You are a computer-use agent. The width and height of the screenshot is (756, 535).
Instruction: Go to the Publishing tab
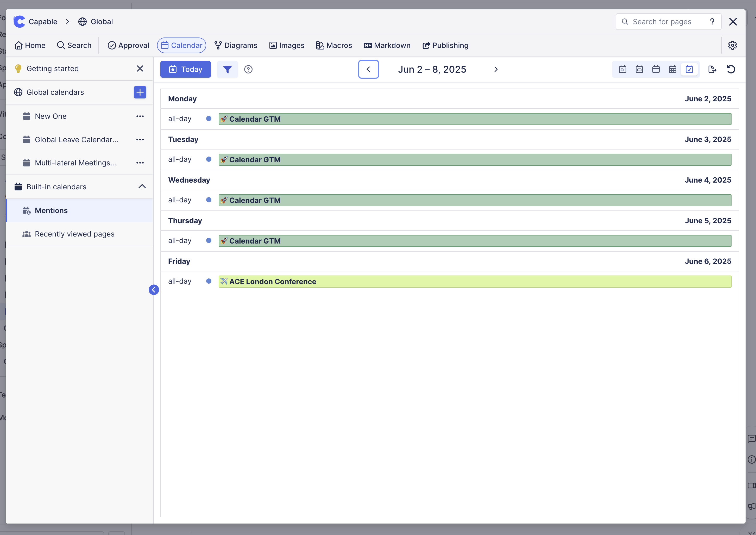click(x=445, y=45)
